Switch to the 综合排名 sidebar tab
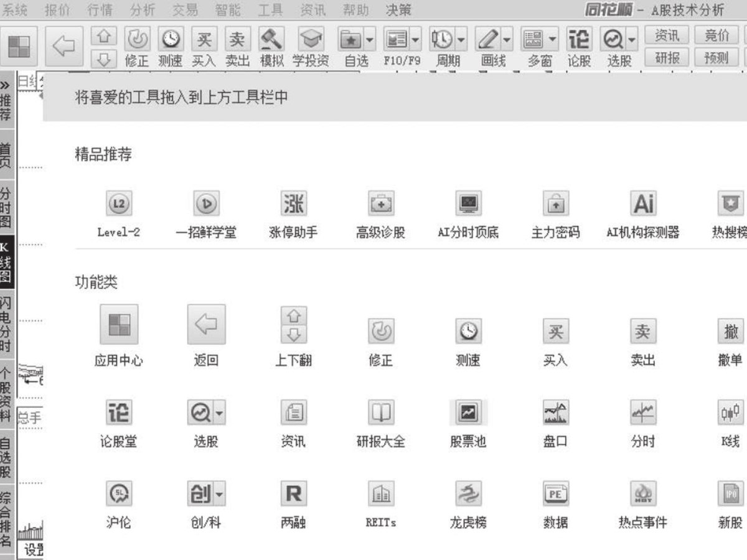 pos(6,520)
